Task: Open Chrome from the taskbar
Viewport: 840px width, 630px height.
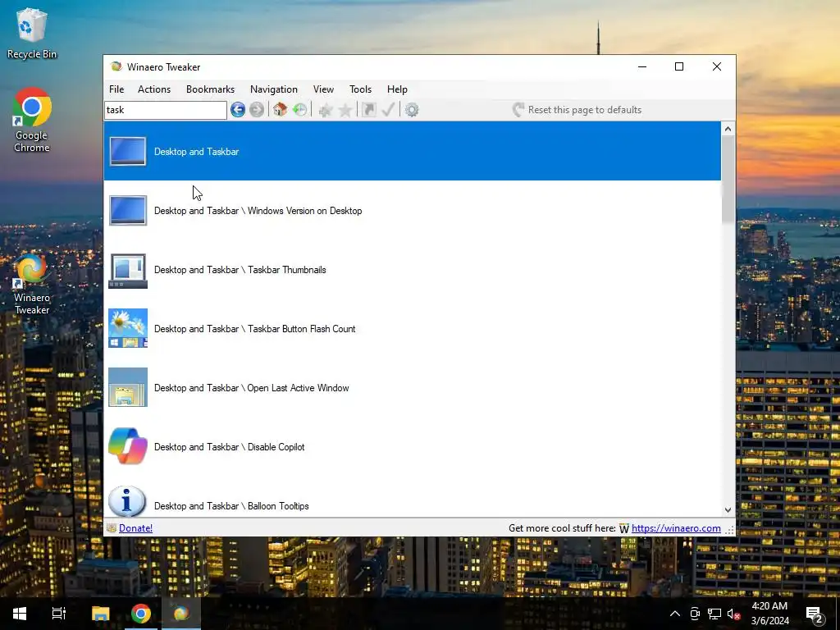Action: coord(141,614)
